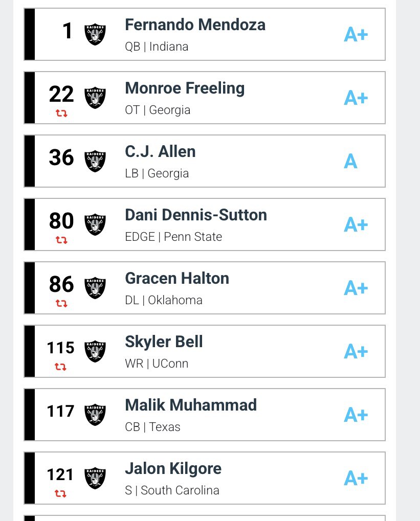Click A+ grade for Malik Muhammad
Viewport: 420px width, 521px height.
click(x=356, y=415)
